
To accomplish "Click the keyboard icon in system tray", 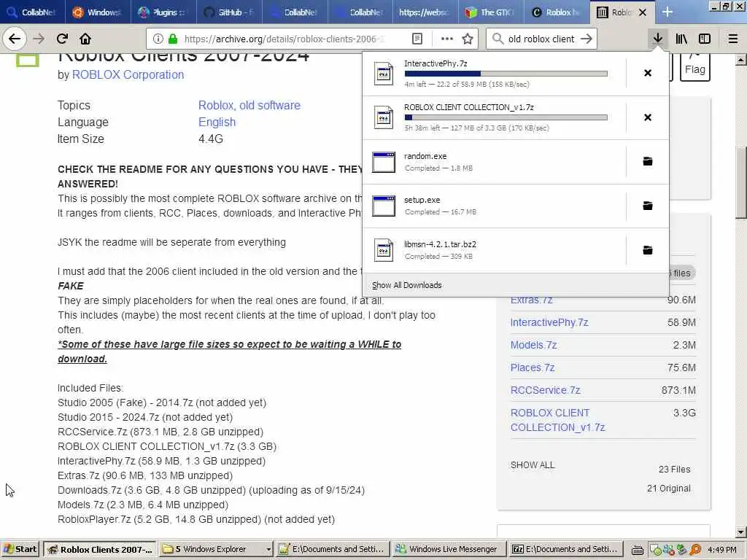I will click(x=638, y=550).
